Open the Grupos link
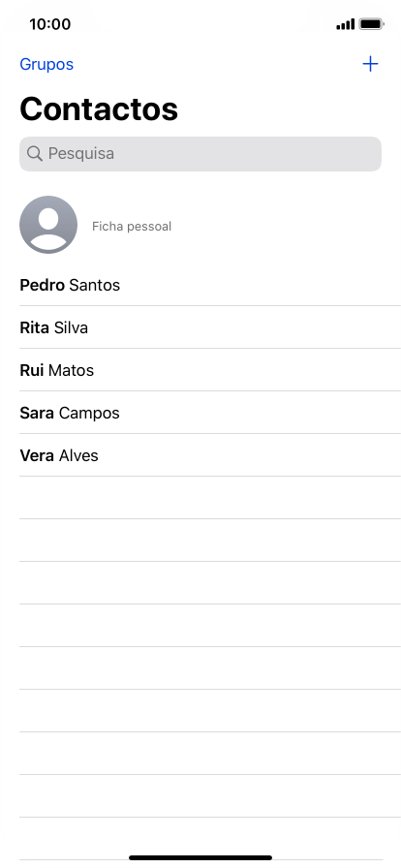 tap(46, 64)
